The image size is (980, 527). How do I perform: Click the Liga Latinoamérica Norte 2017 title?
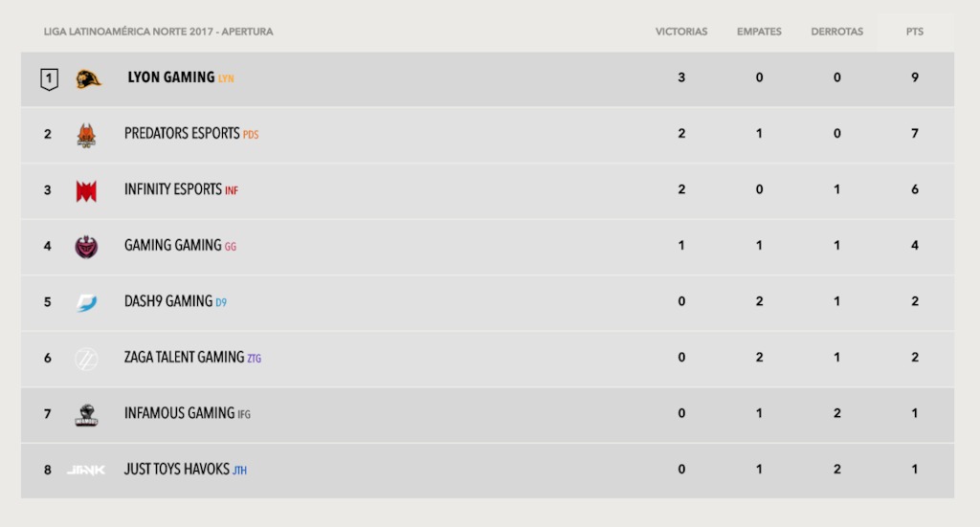(x=158, y=32)
